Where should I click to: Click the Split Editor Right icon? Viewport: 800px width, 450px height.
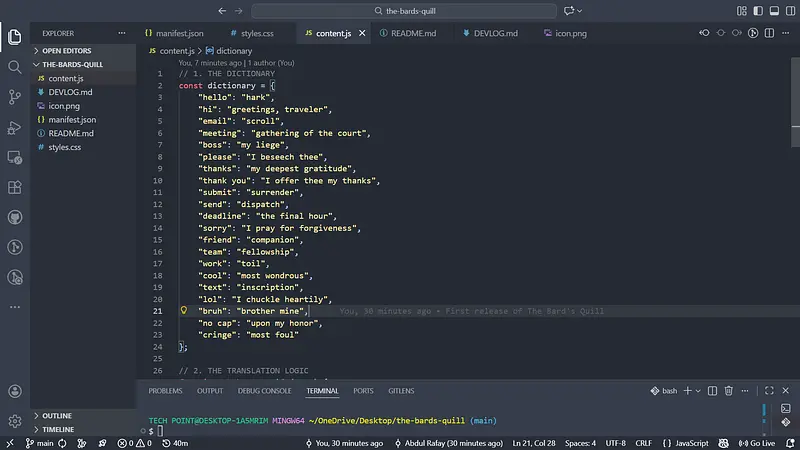tap(768, 33)
